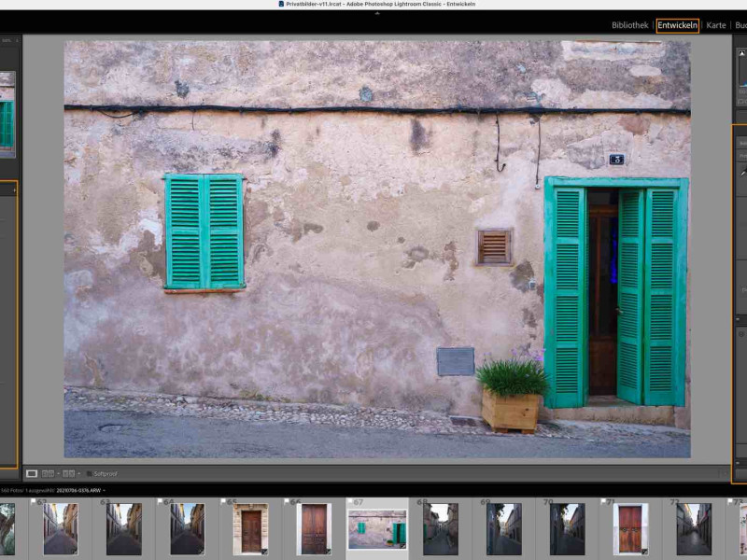
Task: Toggle the flag on thumbnail 71
Action: coord(603,501)
